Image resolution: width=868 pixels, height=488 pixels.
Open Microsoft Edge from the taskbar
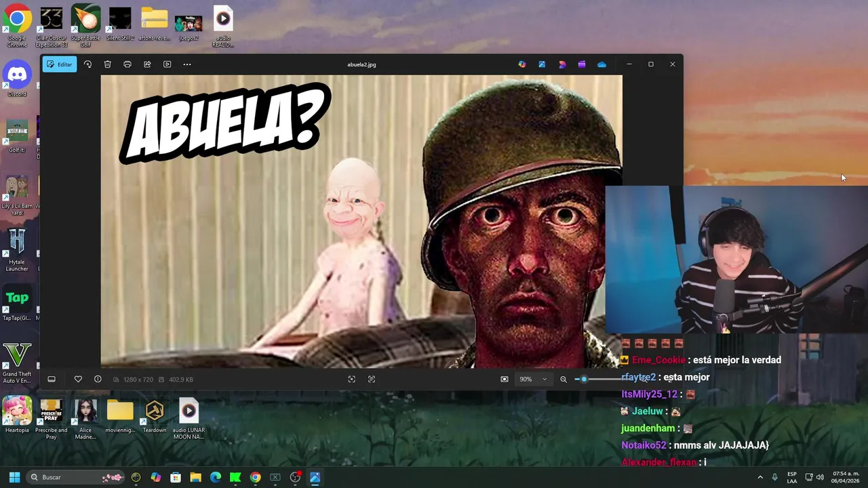216,477
